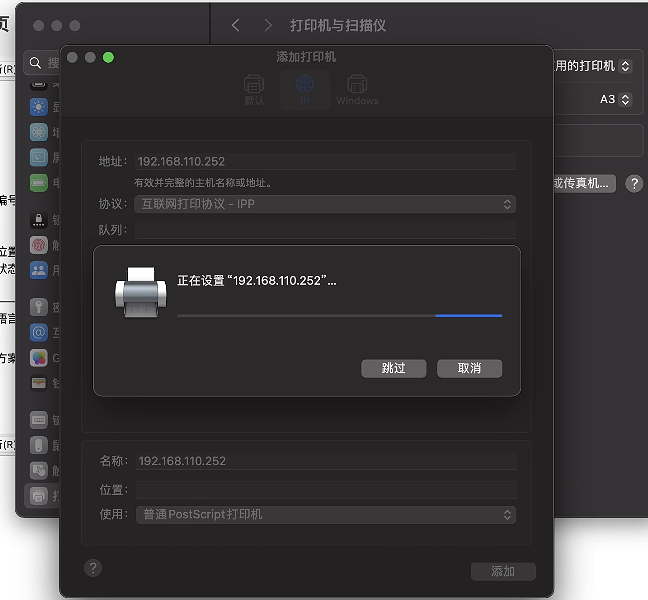Open Screen Saver icon in sidebar
The height and width of the screenshot is (600, 648).
[39, 157]
